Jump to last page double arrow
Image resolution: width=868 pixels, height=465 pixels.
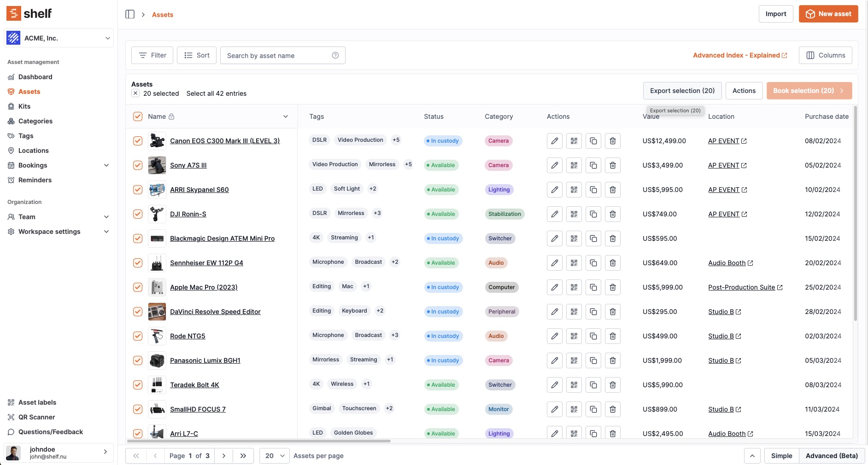pyautogui.click(x=243, y=456)
